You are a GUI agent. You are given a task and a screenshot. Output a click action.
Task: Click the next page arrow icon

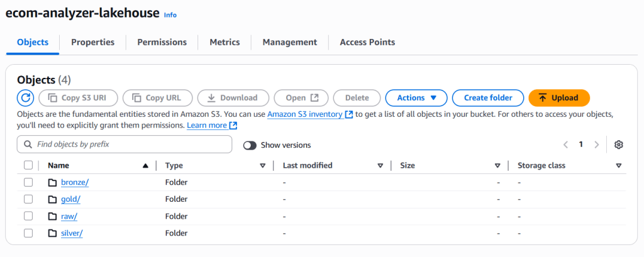596,145
